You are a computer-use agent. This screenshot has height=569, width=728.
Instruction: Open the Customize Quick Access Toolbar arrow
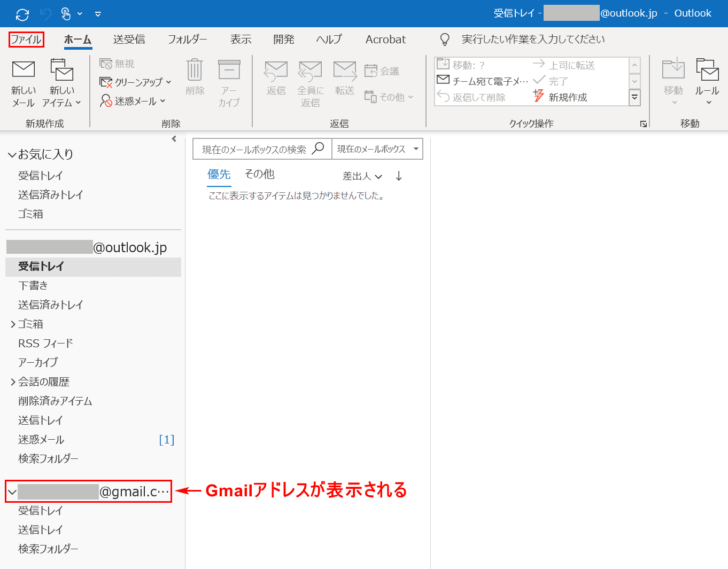[98, 14]
